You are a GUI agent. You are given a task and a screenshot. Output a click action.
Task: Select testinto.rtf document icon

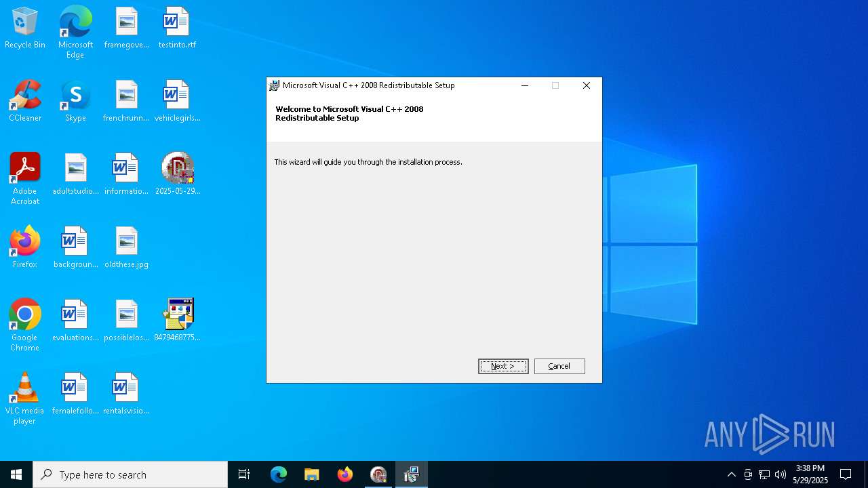point(177,28)
